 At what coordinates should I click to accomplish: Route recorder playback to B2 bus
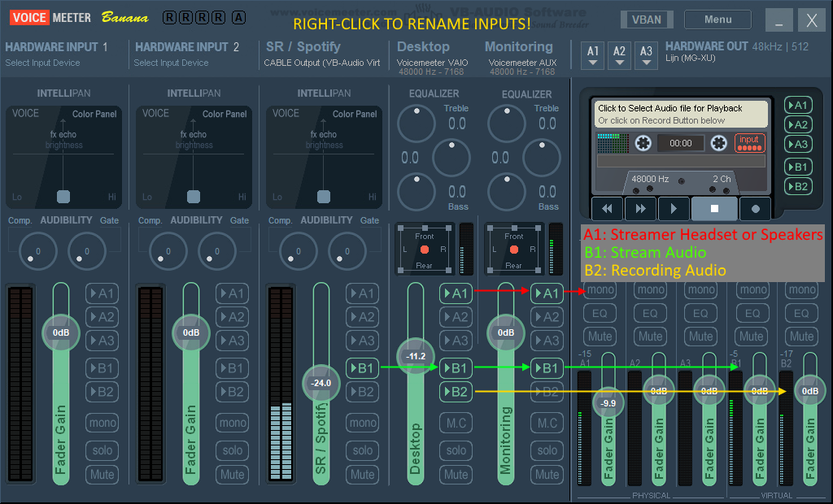tap(798, 186)
